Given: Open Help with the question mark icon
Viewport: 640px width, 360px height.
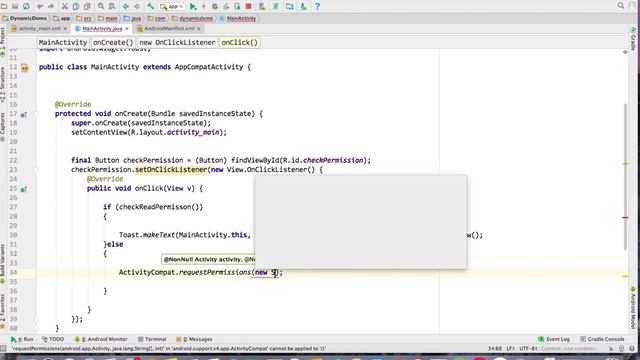Looking at the screenshot, I should tap(317, 6).
